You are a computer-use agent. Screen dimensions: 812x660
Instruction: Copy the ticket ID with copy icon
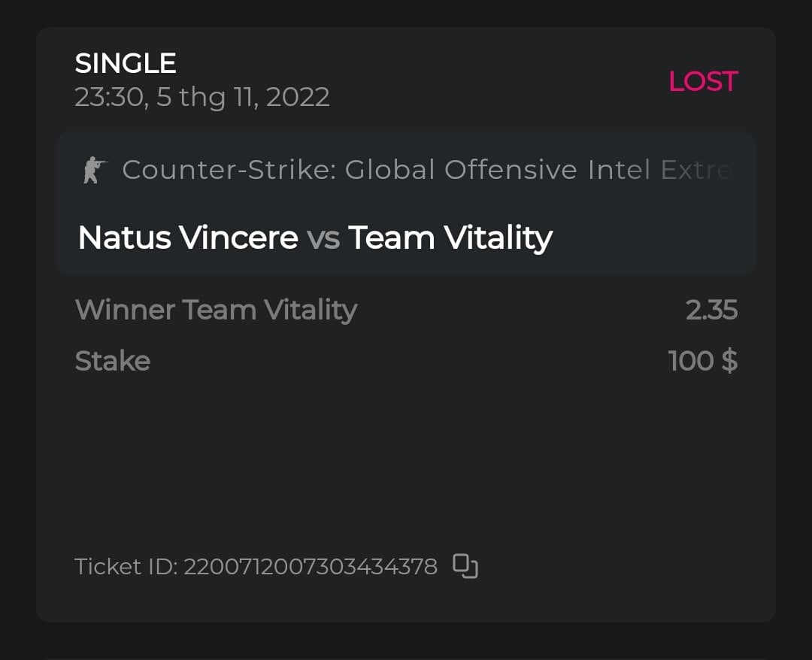pos(465,566)
